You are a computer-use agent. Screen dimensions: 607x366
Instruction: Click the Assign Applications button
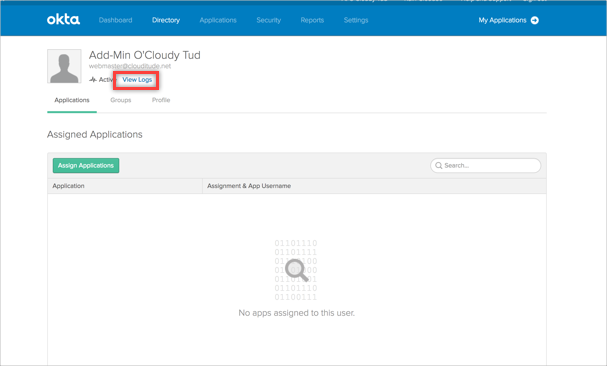click(x=86, y=165)
